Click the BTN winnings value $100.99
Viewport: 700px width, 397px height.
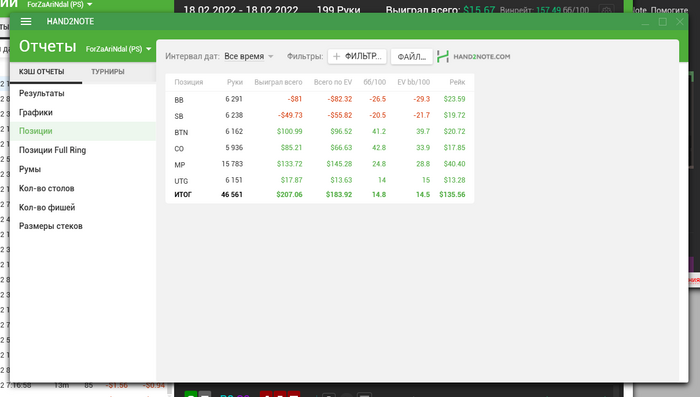point(289,131)
